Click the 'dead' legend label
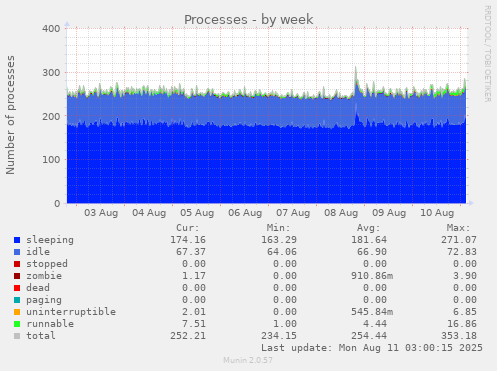Screen dimensions: 497x371 [38, 288]
